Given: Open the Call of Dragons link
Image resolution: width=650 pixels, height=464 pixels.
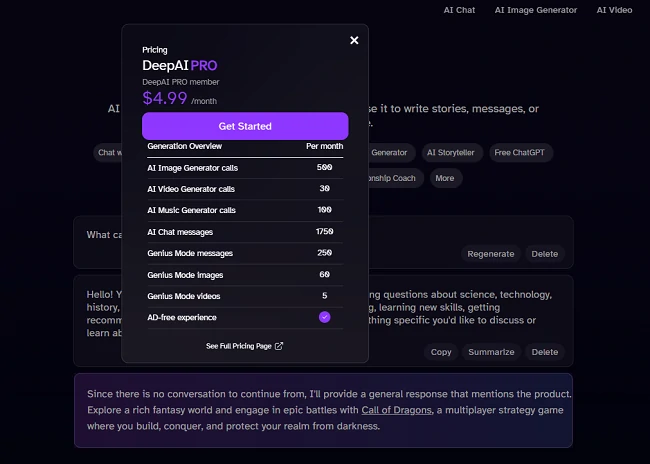Looking at the screenshot, I should (396, 410).
